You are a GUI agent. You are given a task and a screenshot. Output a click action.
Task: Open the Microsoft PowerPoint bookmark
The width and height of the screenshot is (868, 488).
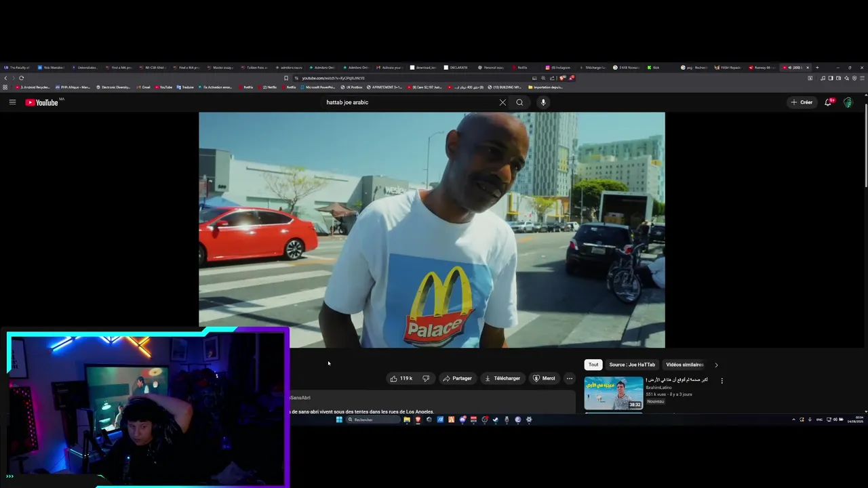point(317,87)
